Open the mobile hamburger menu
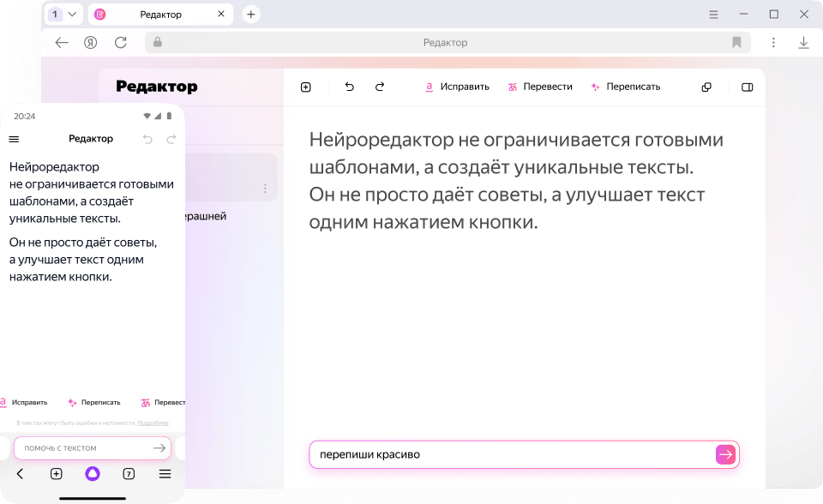This screenshot has width=823, height=504. click(15, 139)
